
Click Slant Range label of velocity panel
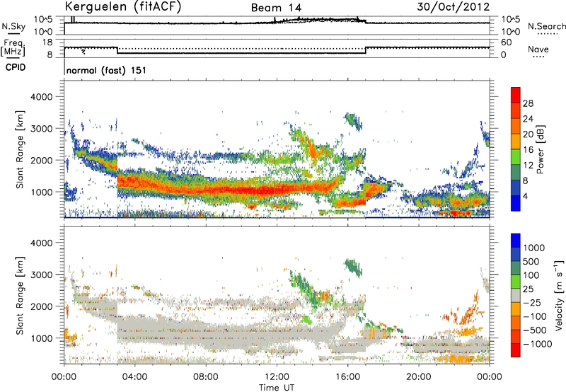pos(20,295)
